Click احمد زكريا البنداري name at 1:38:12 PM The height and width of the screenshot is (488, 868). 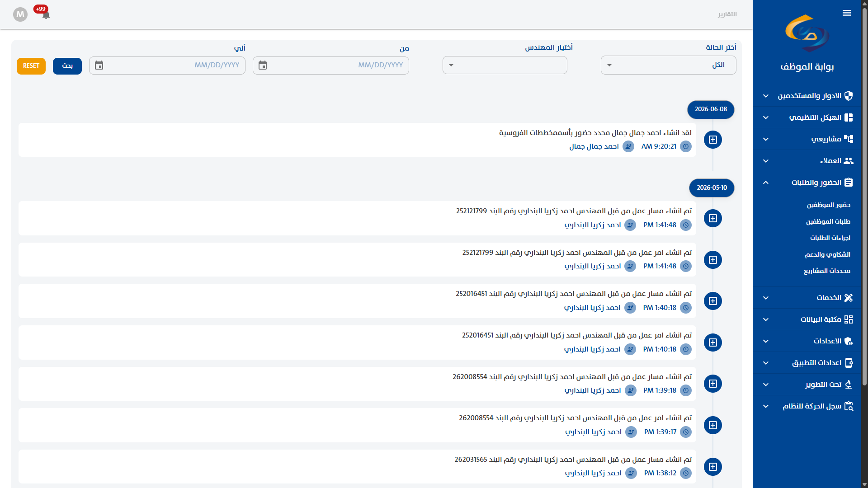pyautogui.click(x=593, y=473)
